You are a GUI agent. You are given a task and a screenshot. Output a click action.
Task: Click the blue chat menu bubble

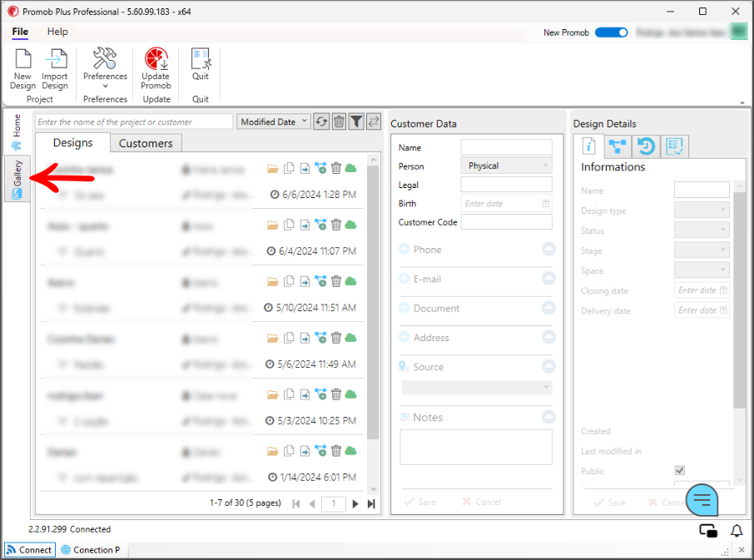point(702,500)
